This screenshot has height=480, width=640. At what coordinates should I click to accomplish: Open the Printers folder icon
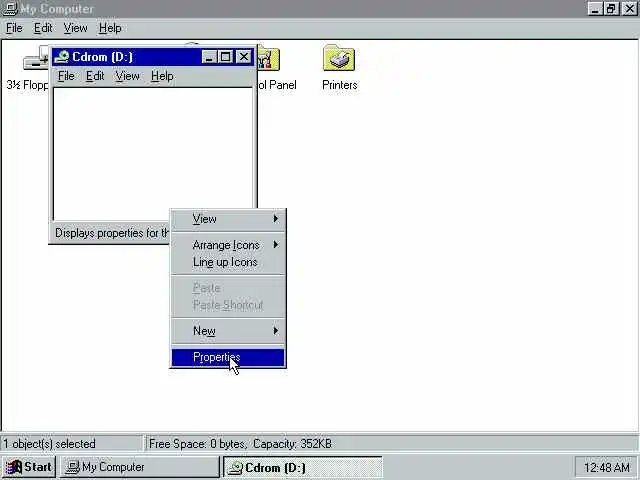coord(339,59)
